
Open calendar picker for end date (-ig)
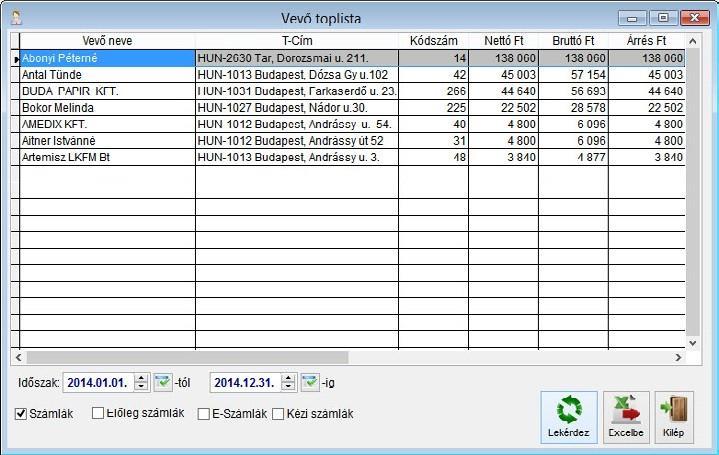point(310,382)
